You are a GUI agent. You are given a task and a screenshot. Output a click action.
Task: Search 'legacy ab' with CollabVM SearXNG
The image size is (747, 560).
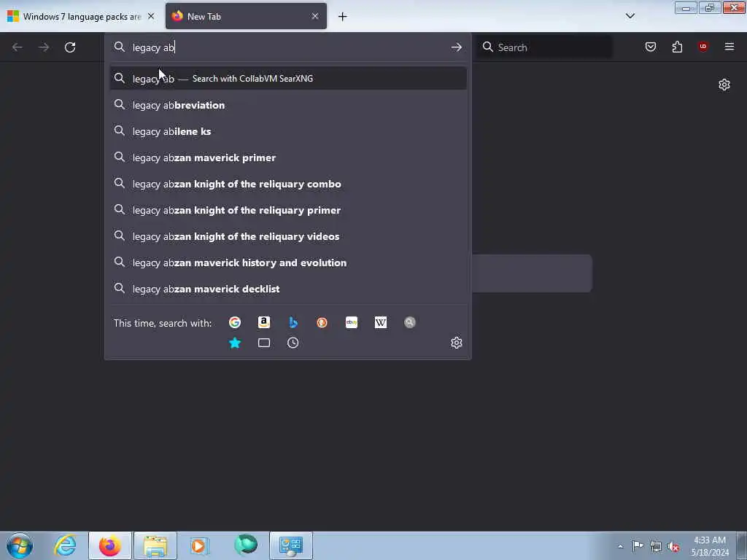click(288, 79)
